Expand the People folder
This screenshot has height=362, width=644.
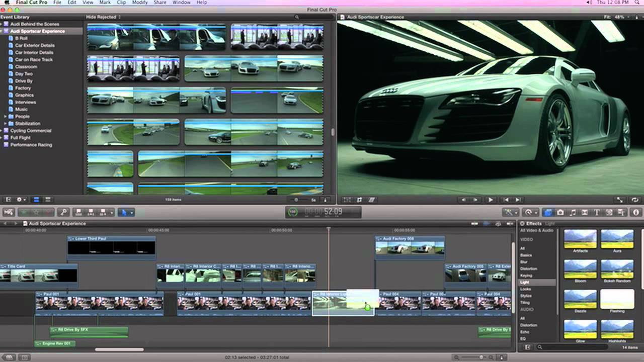pyautogui.click(x=6, y=116)
